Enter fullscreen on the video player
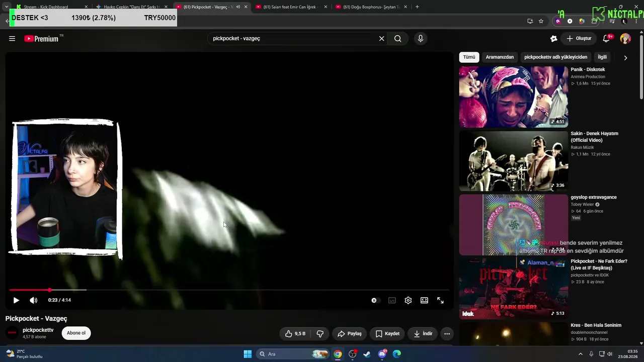Image resolution: width=644 pixels, height=362 pixels. point(440,300)
